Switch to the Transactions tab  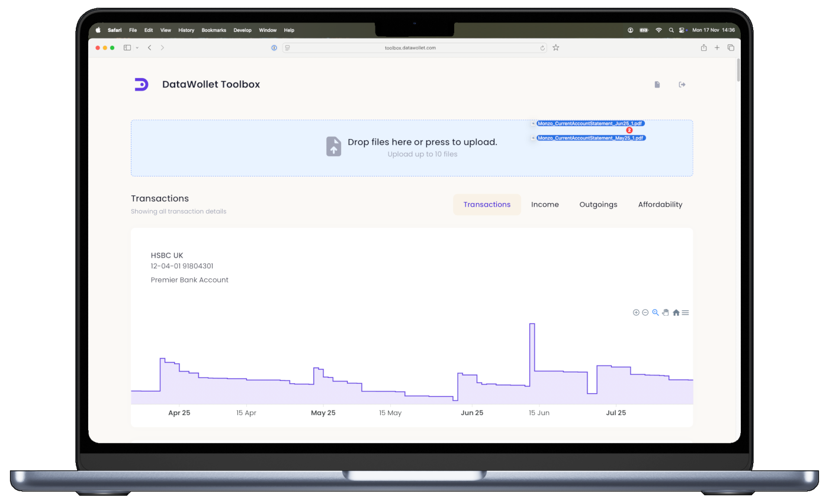click(487, 204)
